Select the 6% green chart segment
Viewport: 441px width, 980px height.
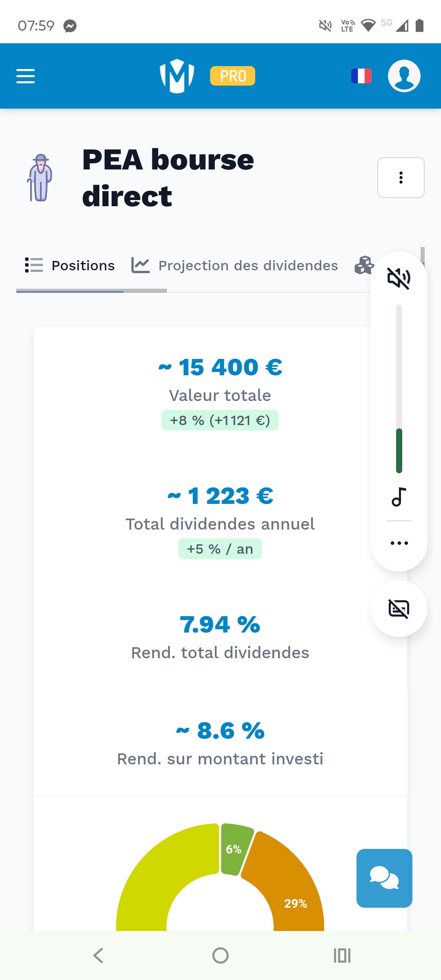click(x=235, y=849)
